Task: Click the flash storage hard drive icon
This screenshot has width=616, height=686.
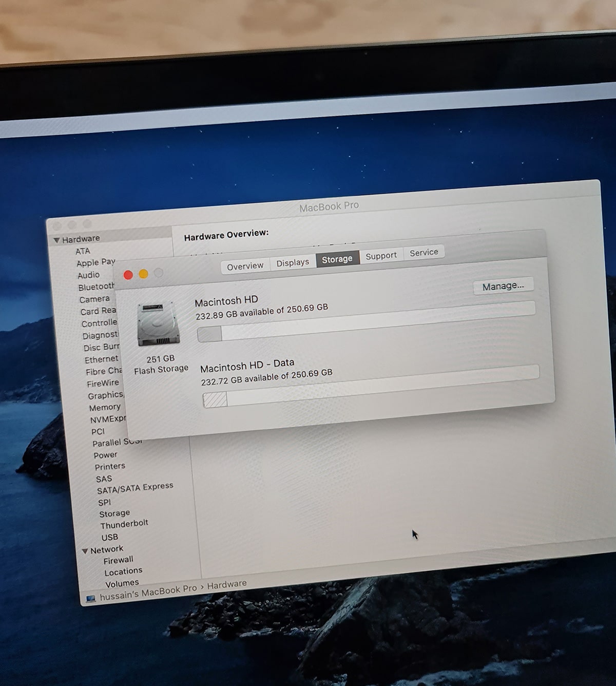Action: 159,324
